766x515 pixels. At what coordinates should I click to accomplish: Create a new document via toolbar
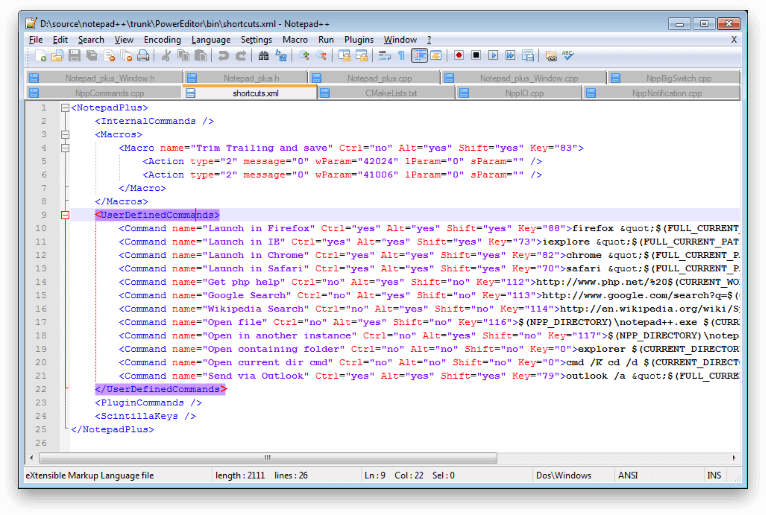point(41,56)
